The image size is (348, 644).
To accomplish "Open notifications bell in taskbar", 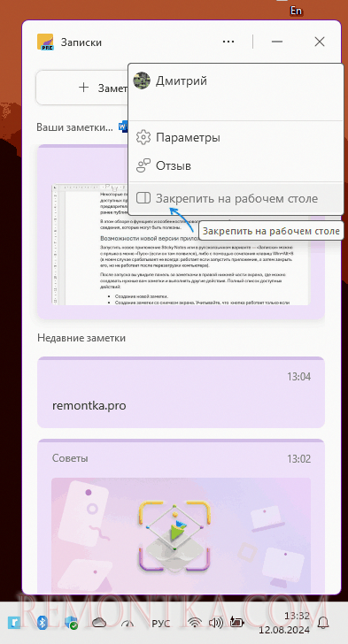I will 324,623.
